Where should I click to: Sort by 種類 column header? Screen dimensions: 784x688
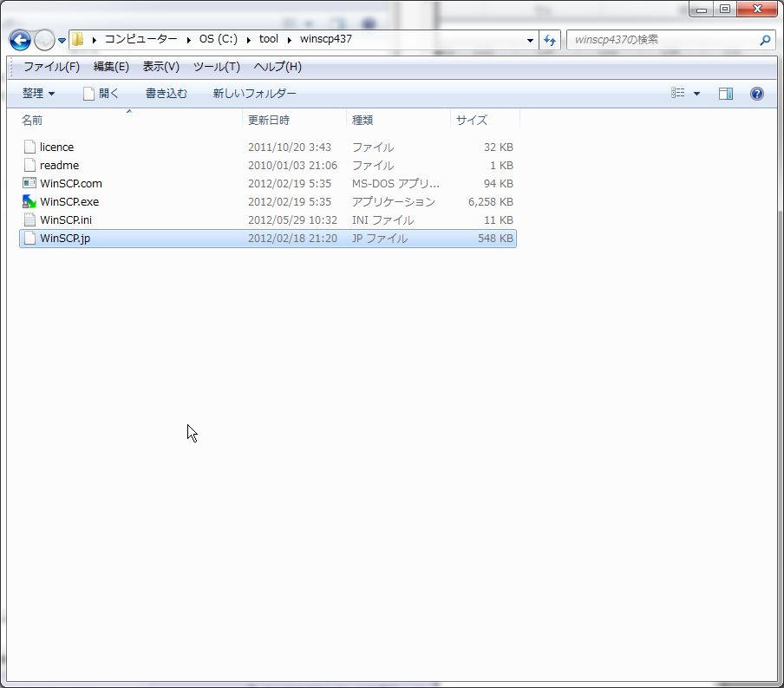(x=362, y=120)
